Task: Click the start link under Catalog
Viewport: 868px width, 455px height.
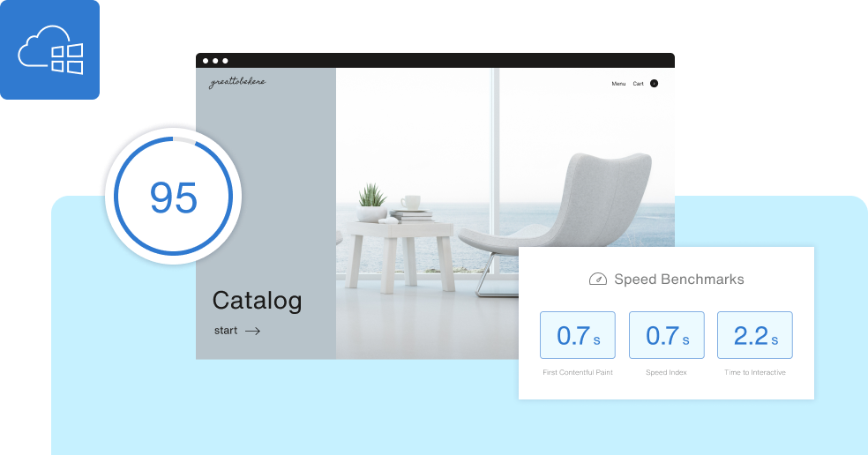Action: pos(226,332)
